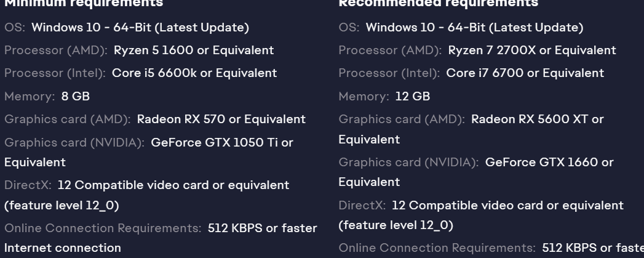Viewport: 644px width, 258px height.
Task: Click minimum Online Connection Requirements label
Action: click(102, 228)
